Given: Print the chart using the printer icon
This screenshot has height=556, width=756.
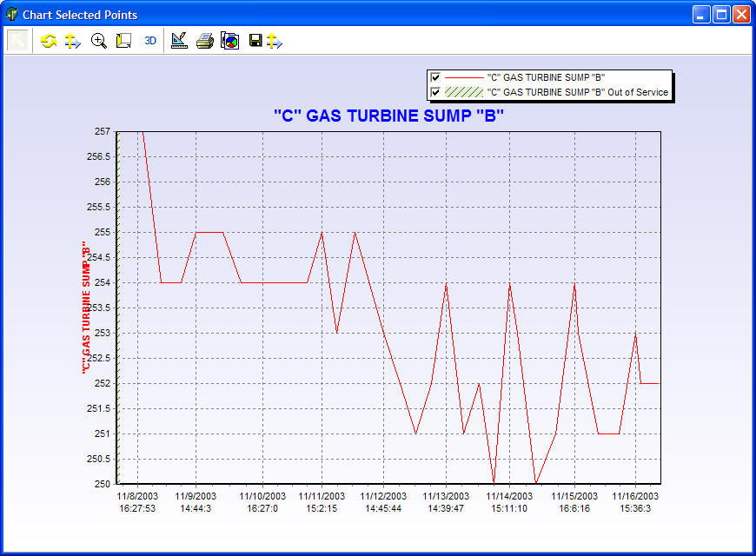Looking at the screenshot, I should 204,41.
